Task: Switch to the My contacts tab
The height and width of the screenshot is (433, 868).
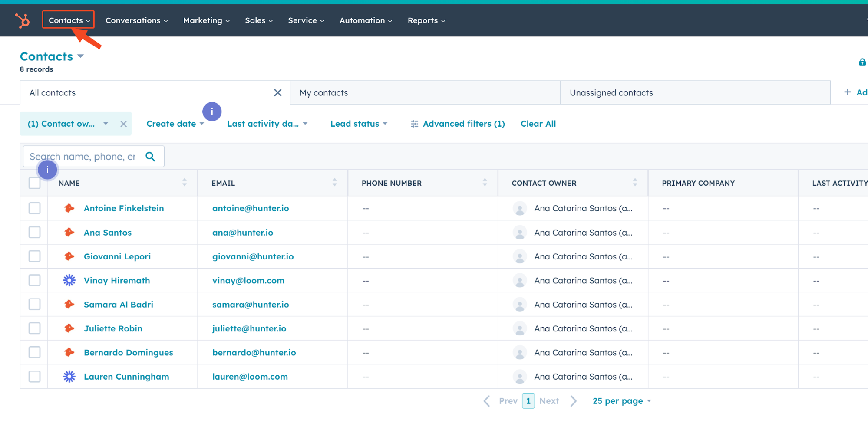Action: pos(425,92)
